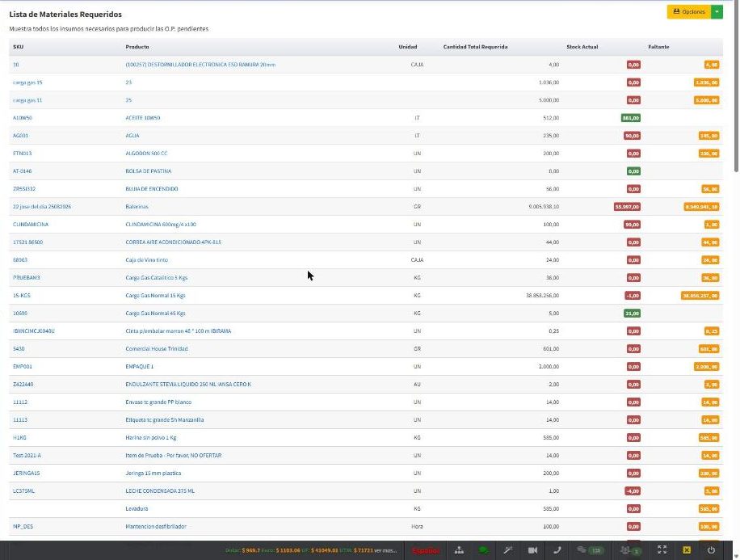Image resolution: width=740 pixels, height=560 pixels.
Task: Open product link CLINDAMICINA 600mg/4 x100
Action: (161, 225)
